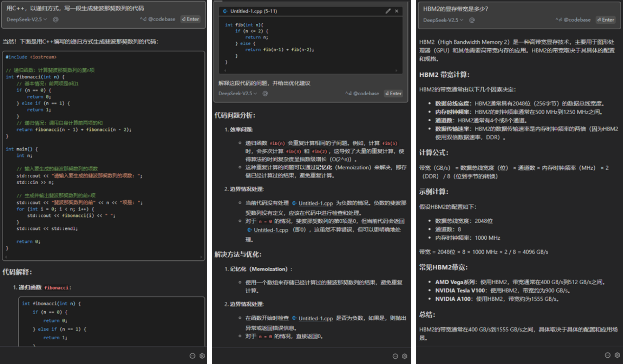This screenshot has height=364, width=623.
Task: Click the minus circle icon in right panel footer
Action: [607, 355]
